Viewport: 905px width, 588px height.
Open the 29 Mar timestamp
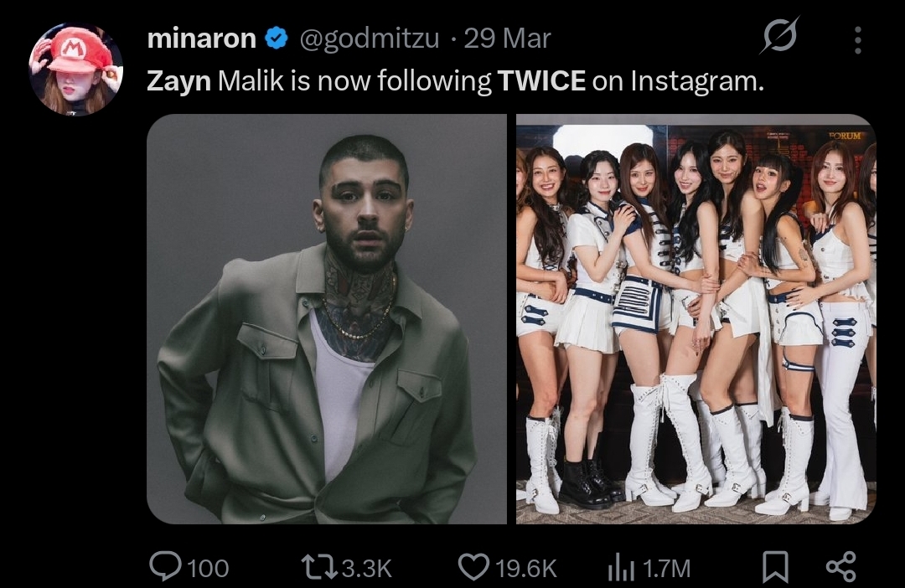(507, 39)
